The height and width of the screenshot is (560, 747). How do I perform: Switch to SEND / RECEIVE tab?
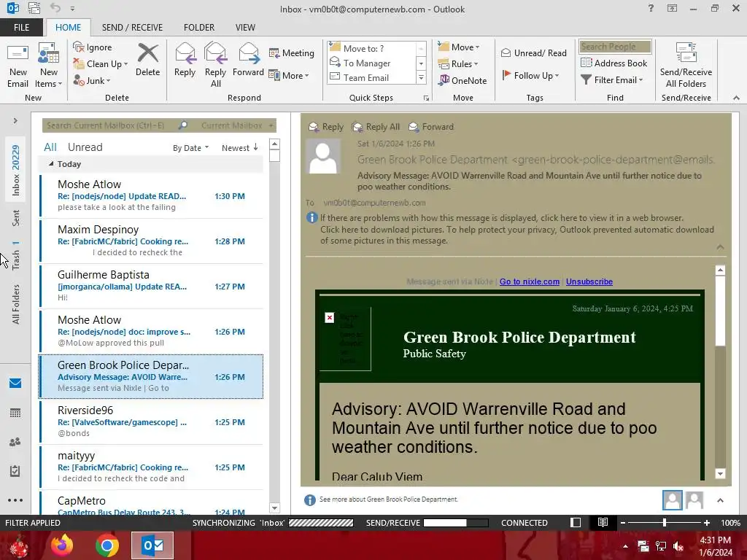132,27
